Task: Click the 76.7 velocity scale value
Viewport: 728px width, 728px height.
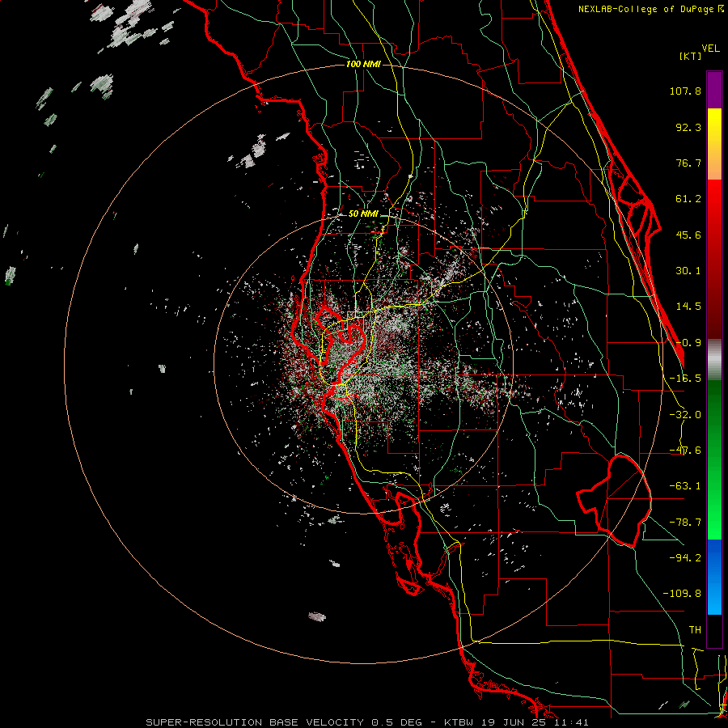Action: click(688, 163)
